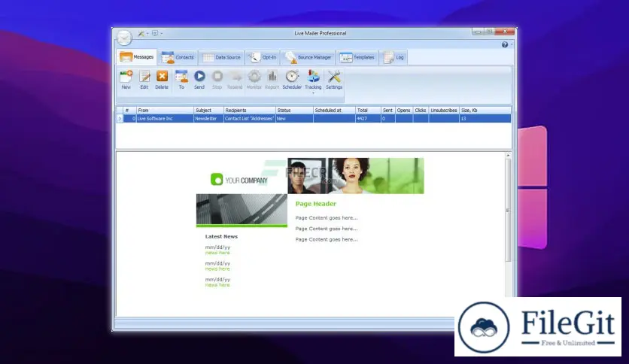The image size is (629, 364).
Task: Delete the selected message
Action: (x=162, y=80)
